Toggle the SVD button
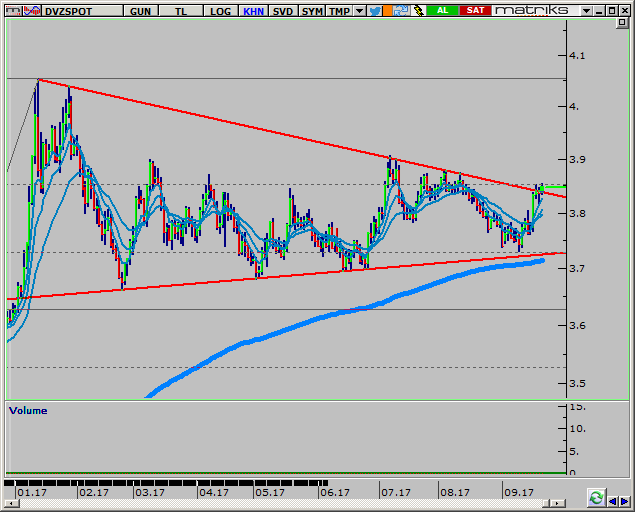635x512 pixels. (283, 11)
